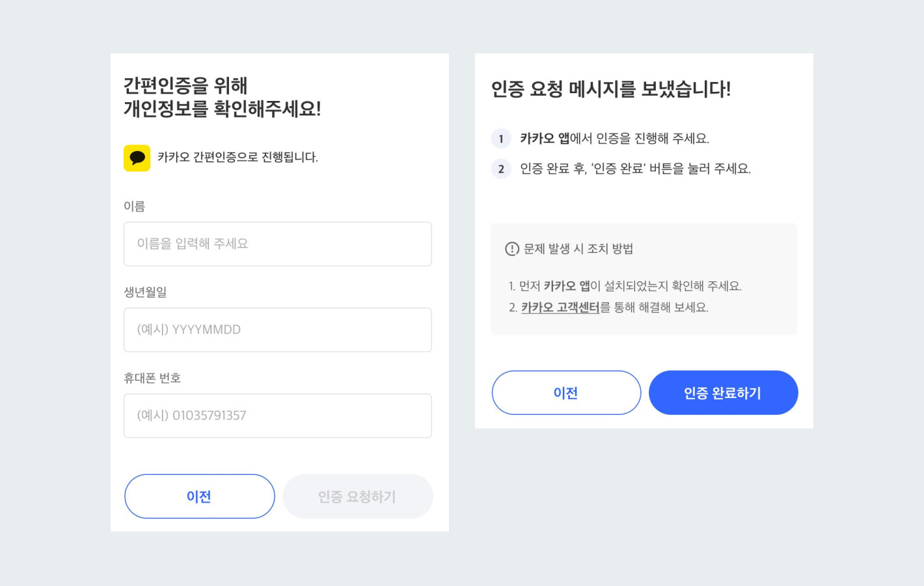Click the 문제 발생 시 조치 방법 heading text
This screenshot has height=586, width=924.
[x=578, y=249]
